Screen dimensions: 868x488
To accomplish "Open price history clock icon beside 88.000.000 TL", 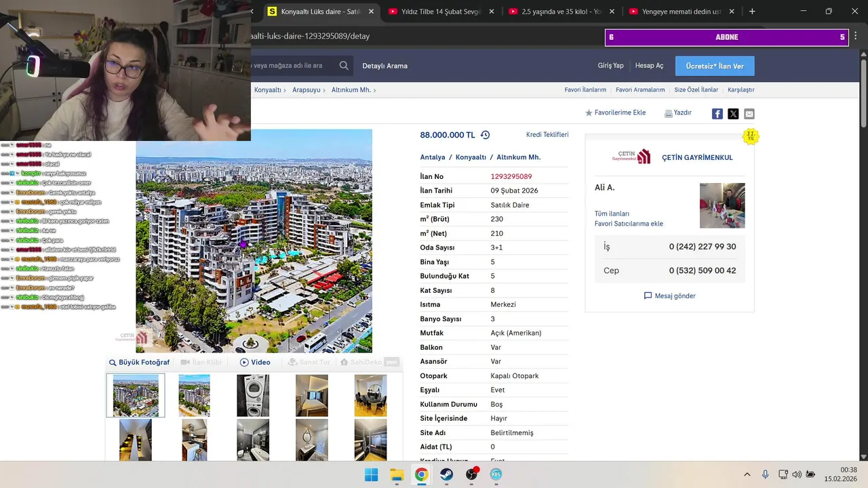I will click(x=485, y=135).
